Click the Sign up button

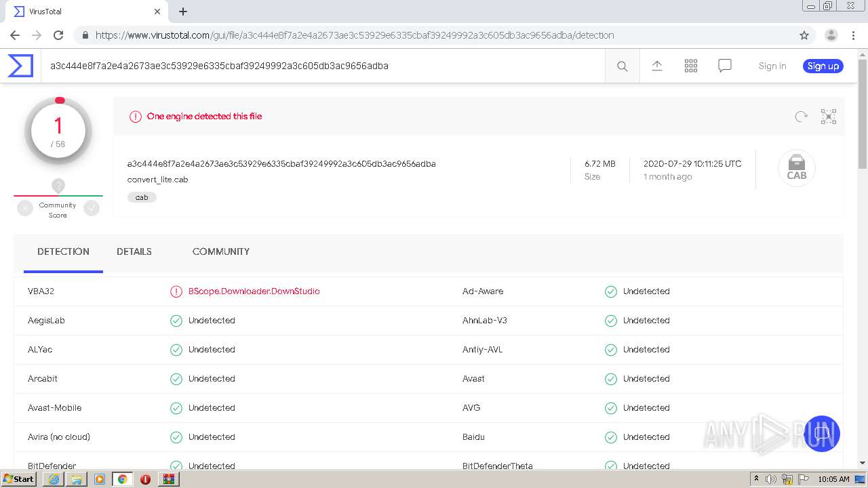tap(823, 66)
